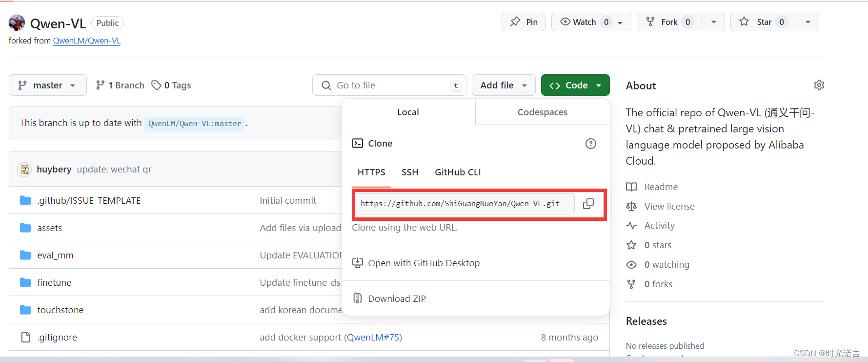Screen dimensions: 868x362
Task: Expand the list dropdown next to Star
Action: [x=808, y=22]
